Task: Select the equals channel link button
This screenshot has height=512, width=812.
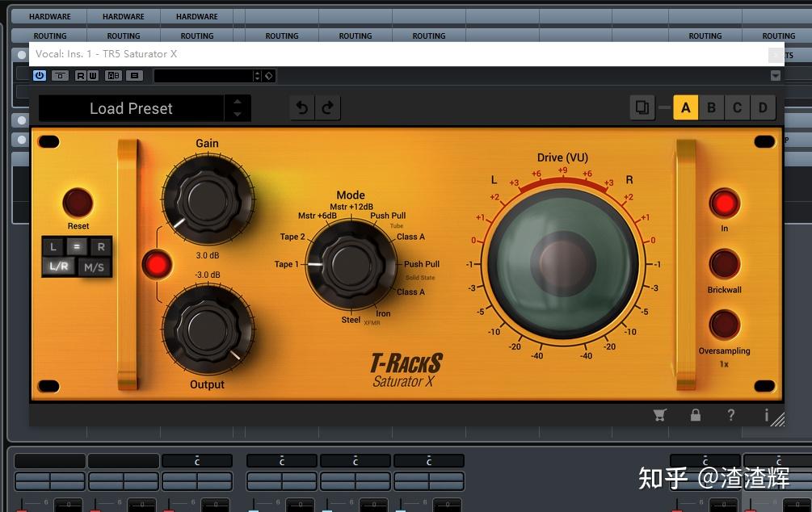Action: pyautogui.click(x=77, y=247)
